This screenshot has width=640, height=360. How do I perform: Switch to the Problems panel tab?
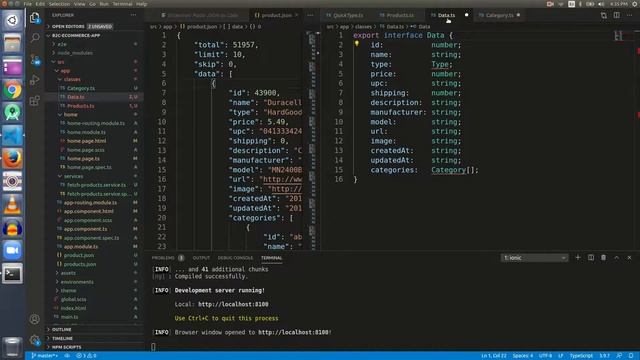(x=163, y=258)
